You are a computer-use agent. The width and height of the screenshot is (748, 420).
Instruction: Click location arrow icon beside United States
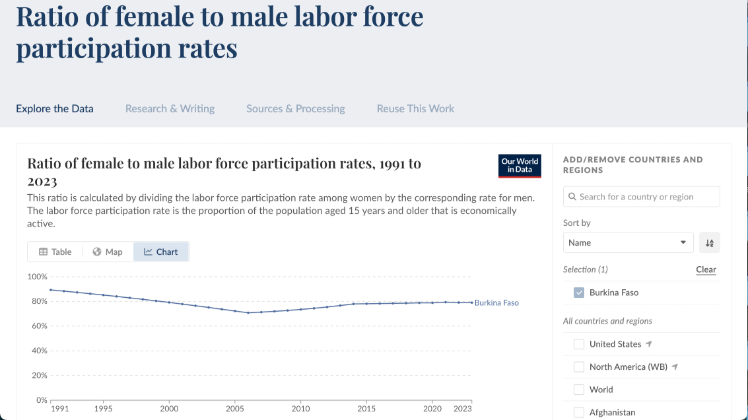point(651,344)
